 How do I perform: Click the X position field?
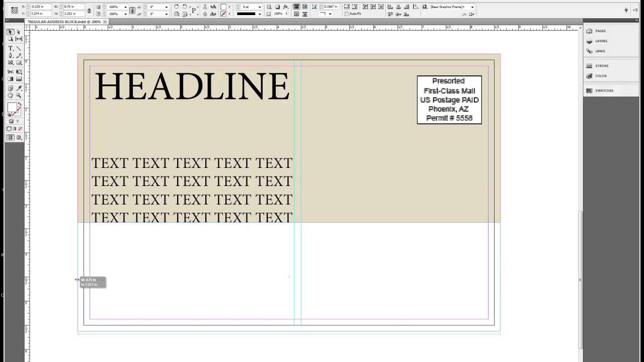click(x=41, y=7)
